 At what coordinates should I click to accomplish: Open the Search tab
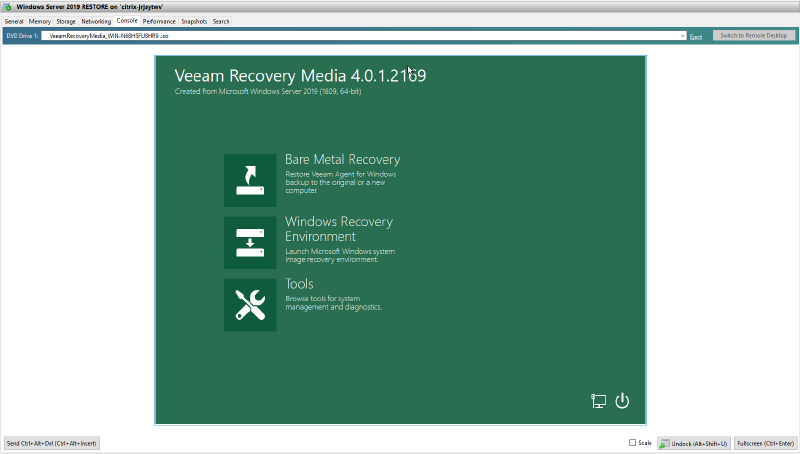[221, 21]
